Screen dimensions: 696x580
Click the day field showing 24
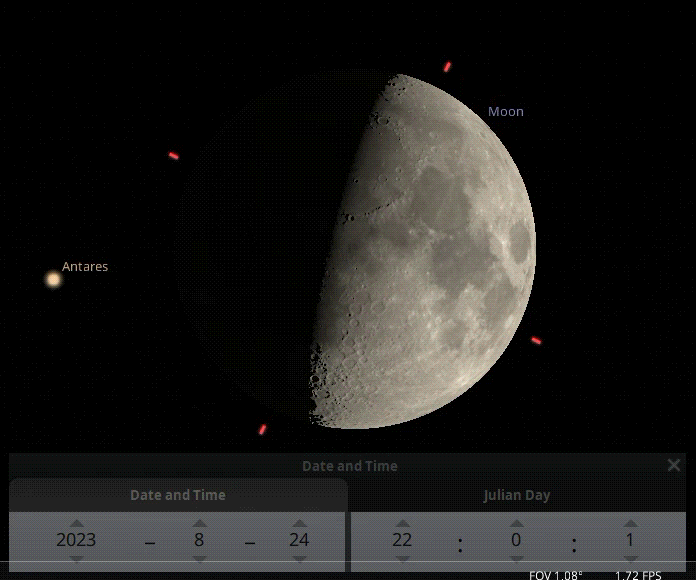click(x=299, y=540)
